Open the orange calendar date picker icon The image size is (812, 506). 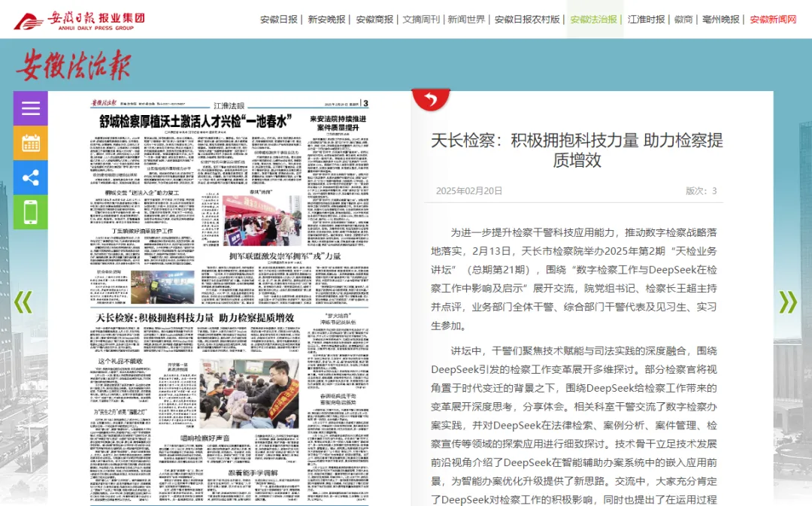31,143
